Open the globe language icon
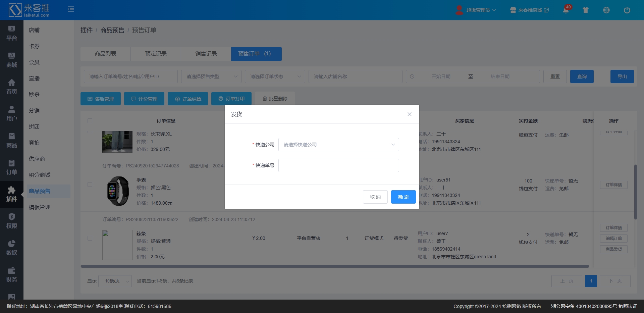Screen dimensions: 644x313 point(606,10)
